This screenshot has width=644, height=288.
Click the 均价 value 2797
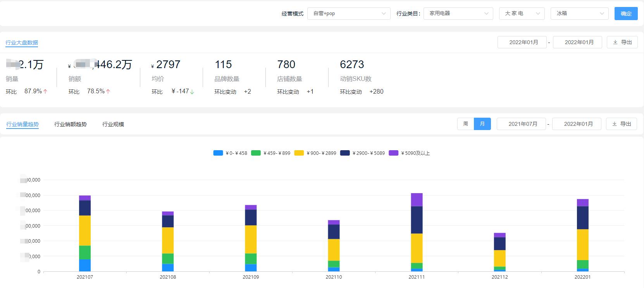[x=168, y=64]
